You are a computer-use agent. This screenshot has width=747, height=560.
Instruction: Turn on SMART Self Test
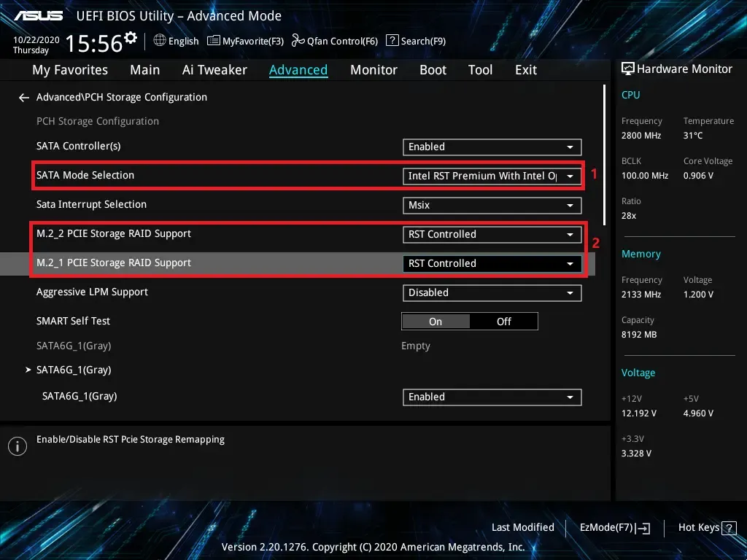tap(436, 321)
